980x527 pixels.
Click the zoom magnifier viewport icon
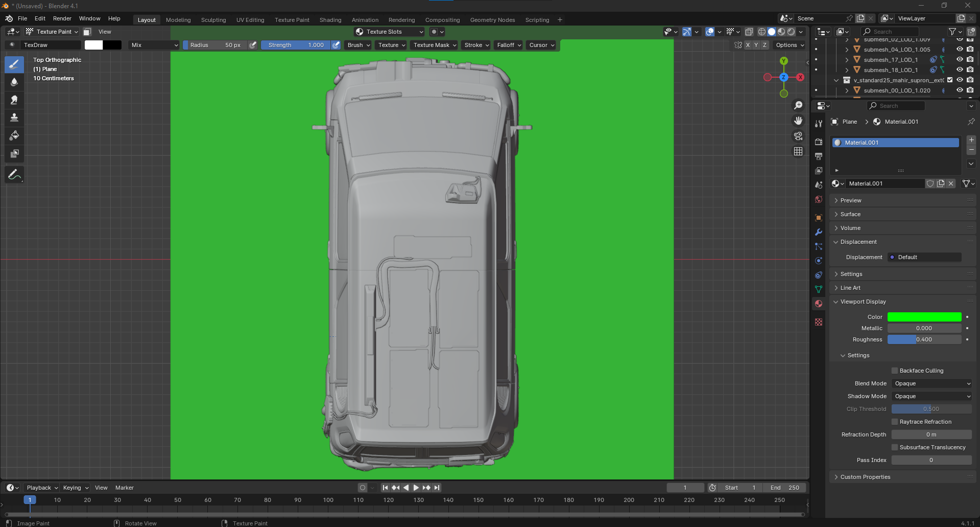tap(798, 105)
